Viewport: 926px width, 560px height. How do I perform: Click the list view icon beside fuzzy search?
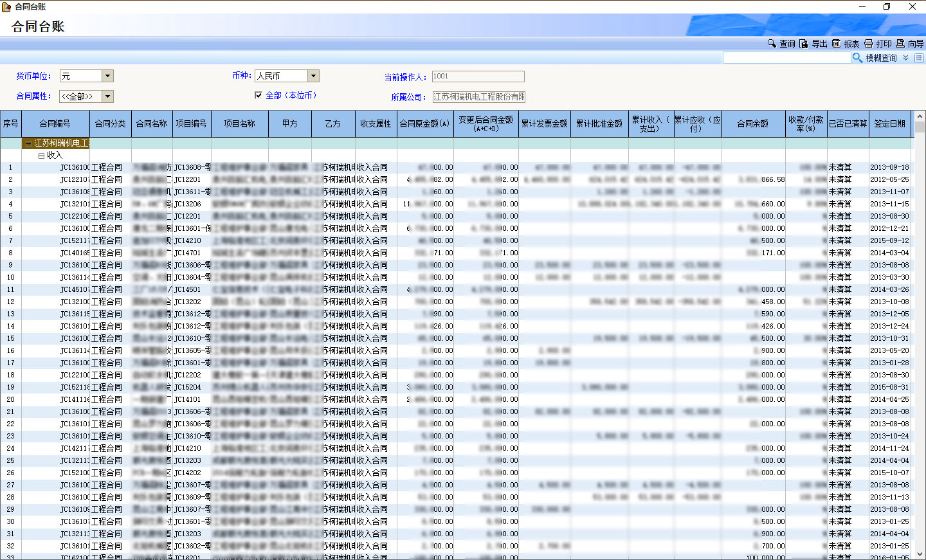point(919,58)
